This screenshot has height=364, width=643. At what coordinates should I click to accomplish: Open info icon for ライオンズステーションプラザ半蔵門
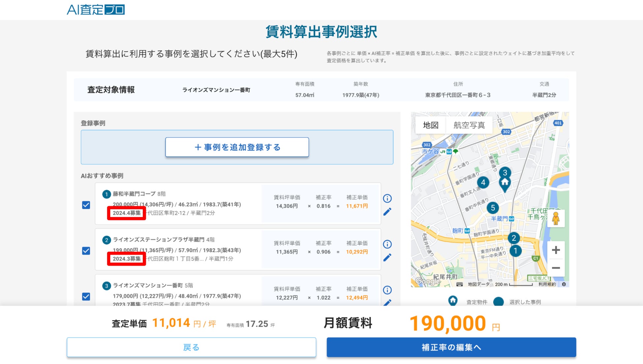pyautogui.click(x=387, y=244)
